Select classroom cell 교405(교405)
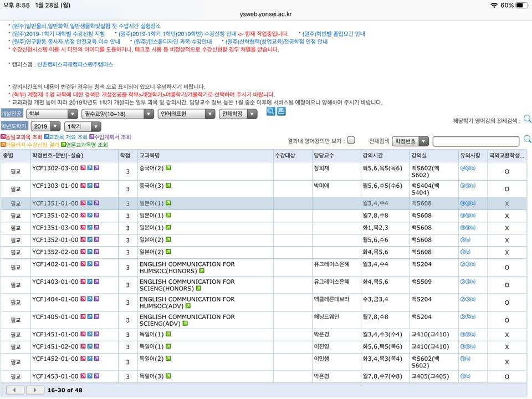Screen dimensions: 532x399 click(x=430, y=376)
